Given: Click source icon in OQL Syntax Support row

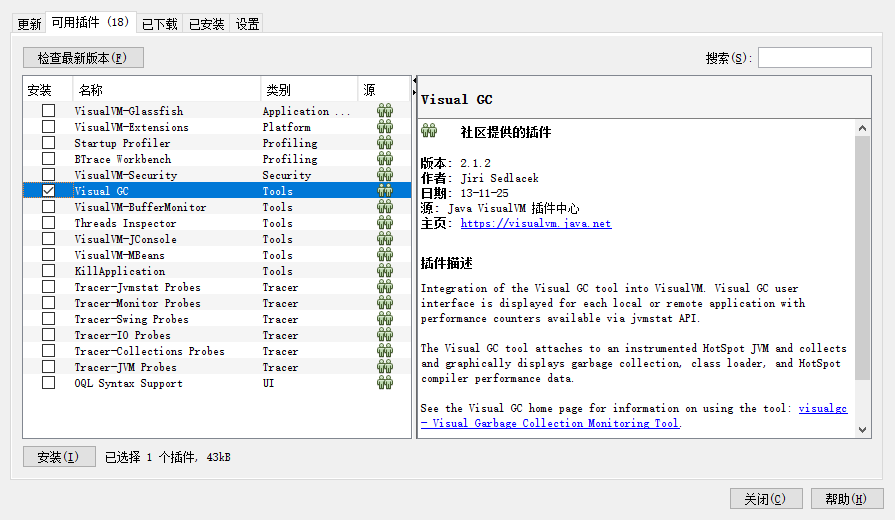Looking at the screenshot, I should point(385,382).
